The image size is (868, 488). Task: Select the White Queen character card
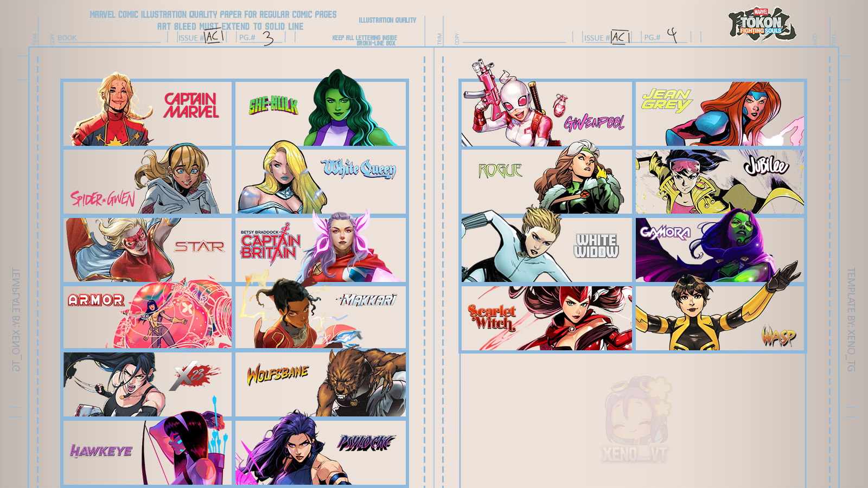point(321,182)
